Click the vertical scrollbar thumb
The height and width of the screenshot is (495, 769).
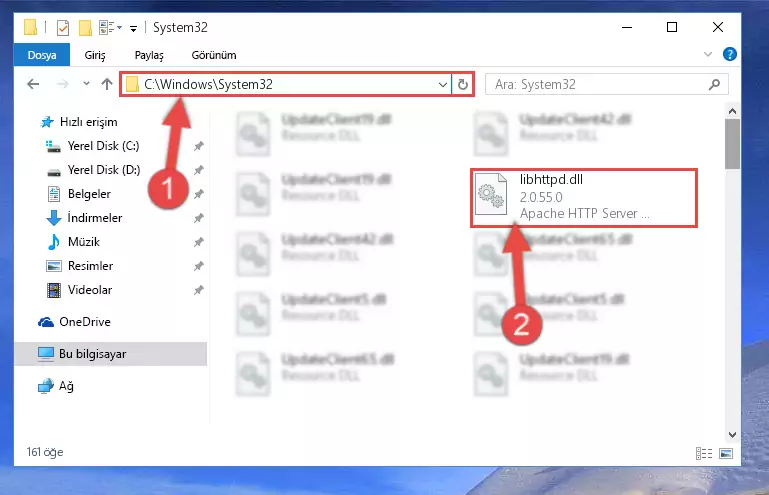732,144
